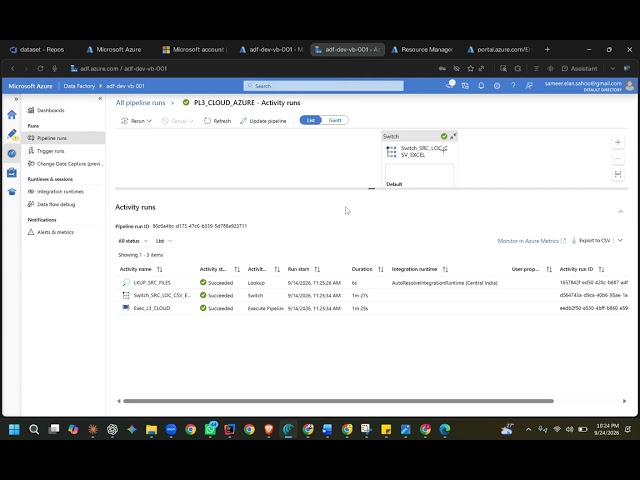
Task: Collapse the Monitor side panel
Action: [100, 98]
